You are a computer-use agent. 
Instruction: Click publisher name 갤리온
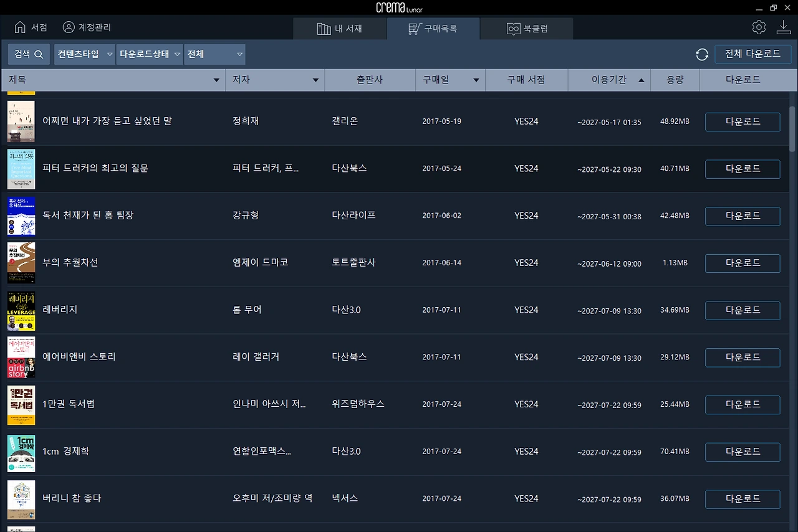coord(345,121)
